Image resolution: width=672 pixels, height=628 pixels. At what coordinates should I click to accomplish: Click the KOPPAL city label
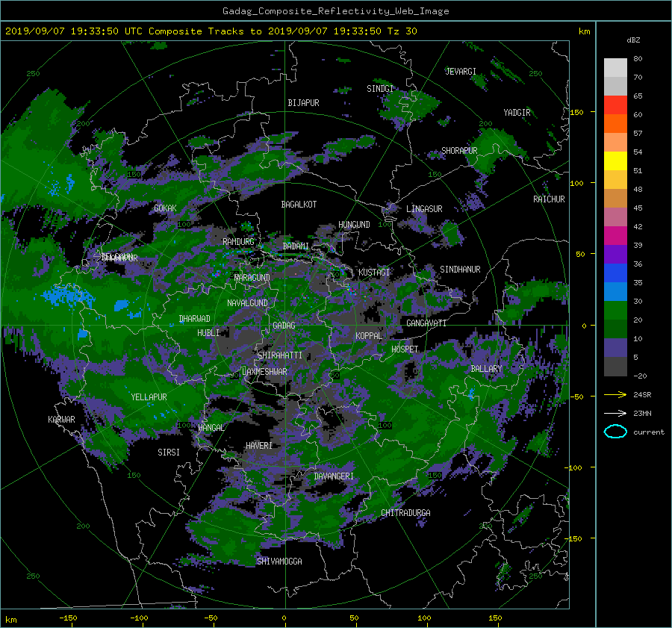369,335
